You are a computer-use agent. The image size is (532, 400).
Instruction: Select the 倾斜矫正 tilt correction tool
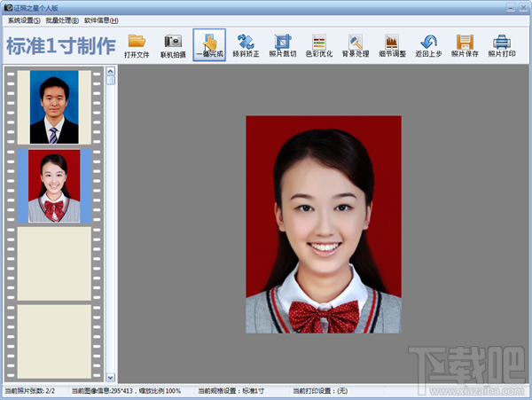point(246,45)
